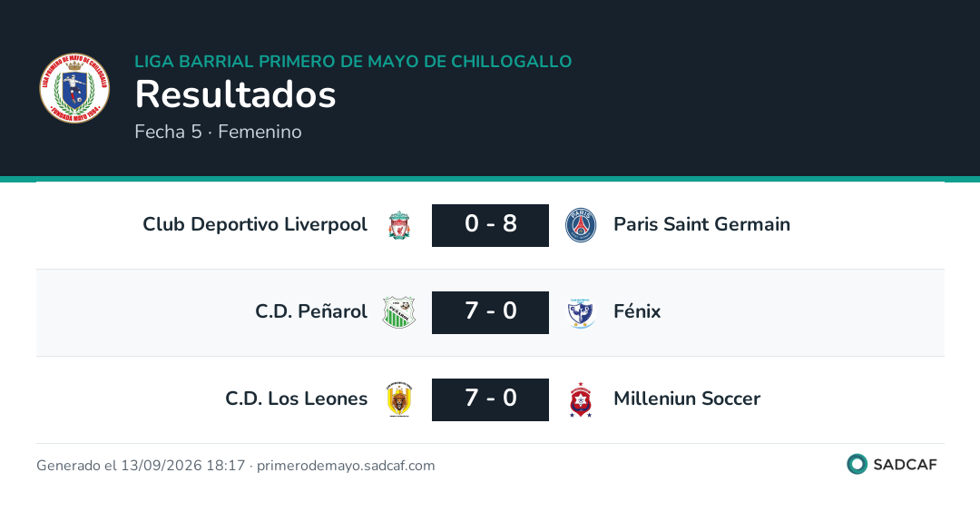Select the Los Leones 7 - 0 score box
Viewport: 980px width, 512px height.
490,399
